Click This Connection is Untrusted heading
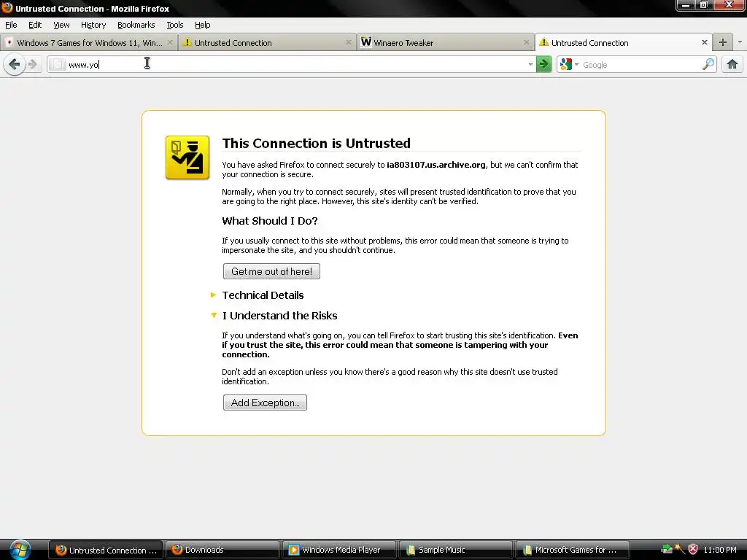The width and height of the screenshot is (747, 560). click(x=317, y=144)
